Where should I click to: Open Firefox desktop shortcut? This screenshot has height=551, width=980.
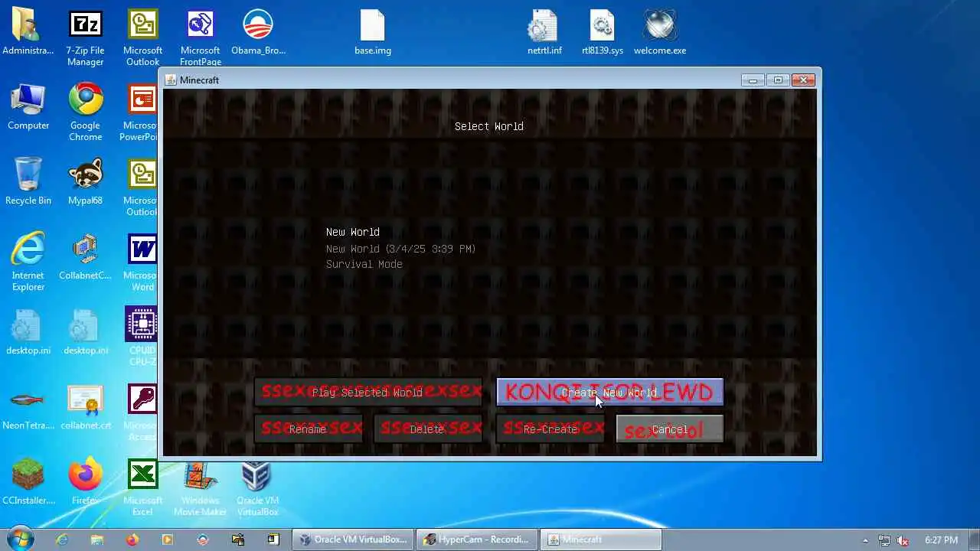point(85,482)
